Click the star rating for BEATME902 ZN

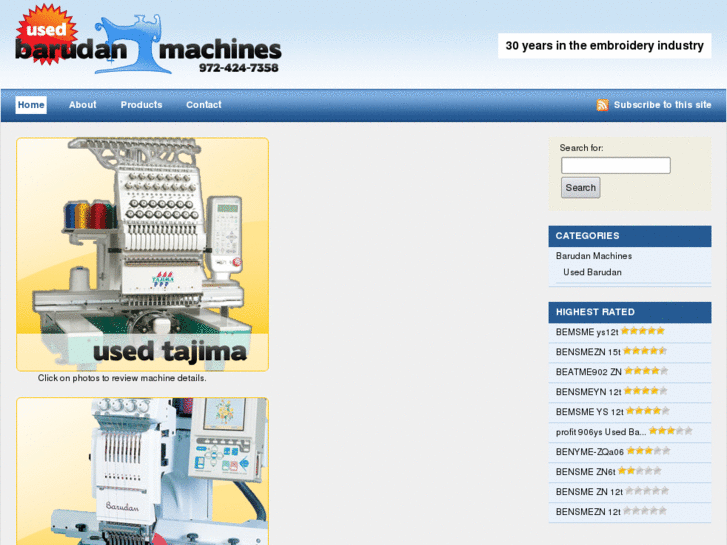pos(646,371)
